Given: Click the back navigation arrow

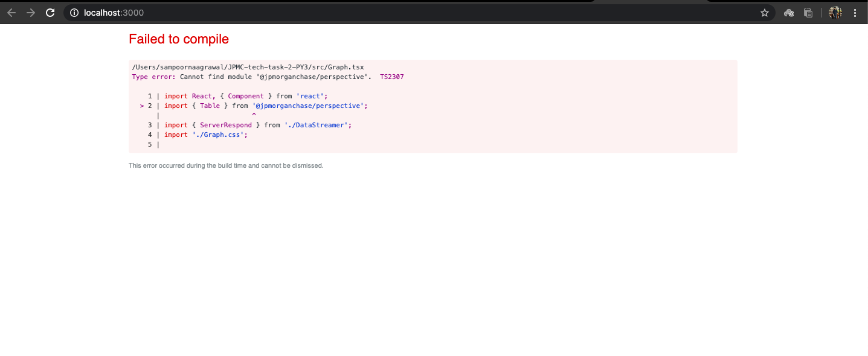Looking at the screenshot, I should [x=11, y=12].
